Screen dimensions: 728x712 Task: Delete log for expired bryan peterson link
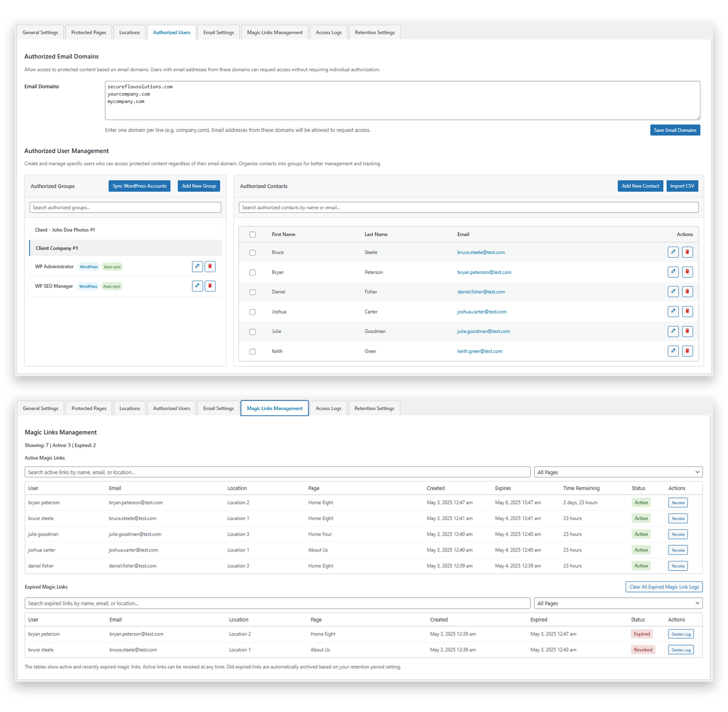pyautogui.click(x=681, y=634)
